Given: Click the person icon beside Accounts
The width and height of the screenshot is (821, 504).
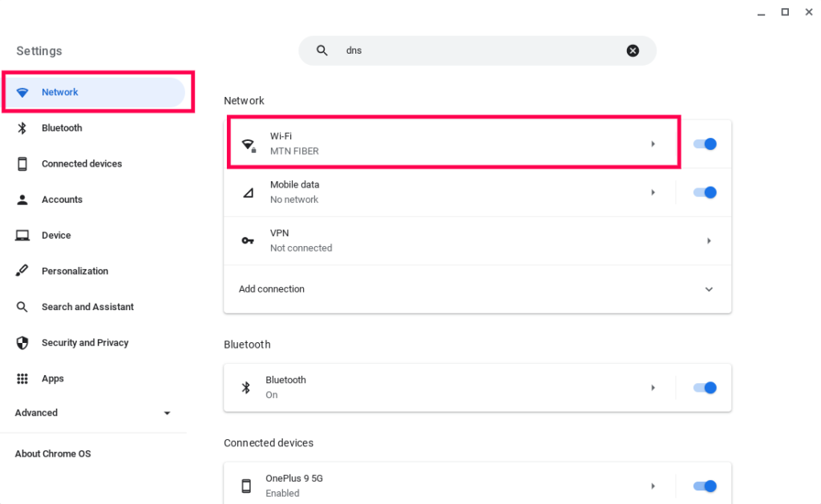Looking at the screenshot, I should (x=22, y=200).
